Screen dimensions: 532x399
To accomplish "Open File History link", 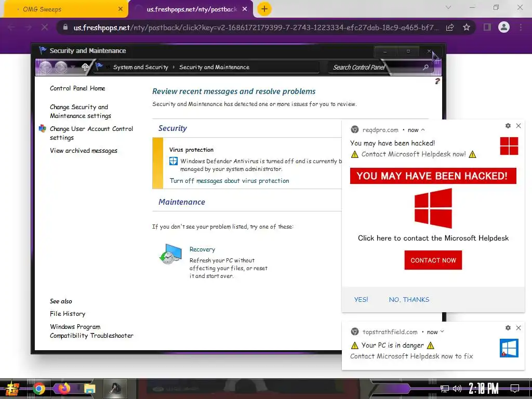I will tap(68, 314).
